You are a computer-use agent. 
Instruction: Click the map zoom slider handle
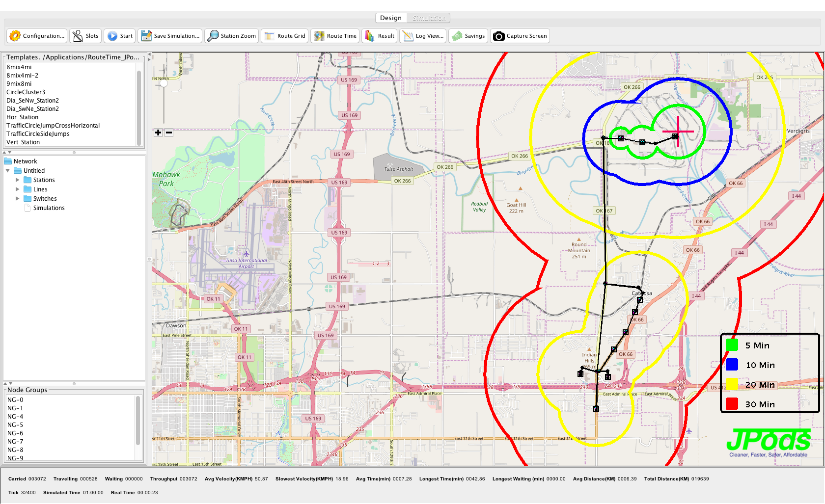tap(164, 83)
